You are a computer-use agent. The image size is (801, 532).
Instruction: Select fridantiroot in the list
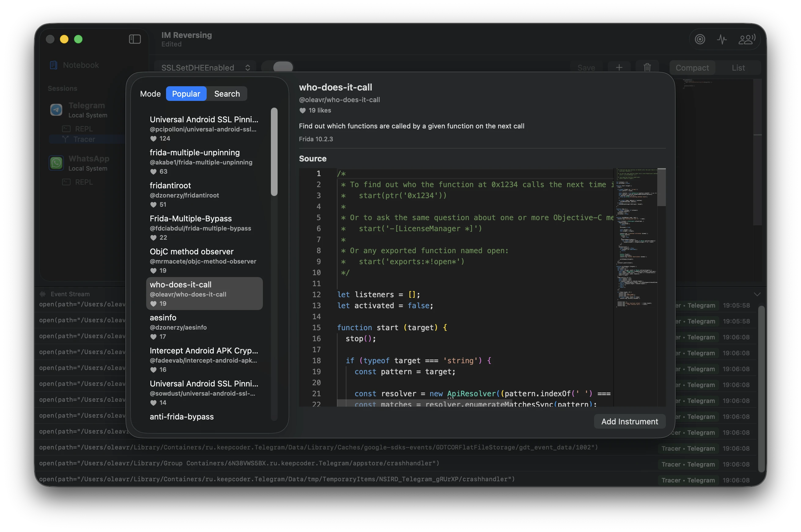coord(204,194)
